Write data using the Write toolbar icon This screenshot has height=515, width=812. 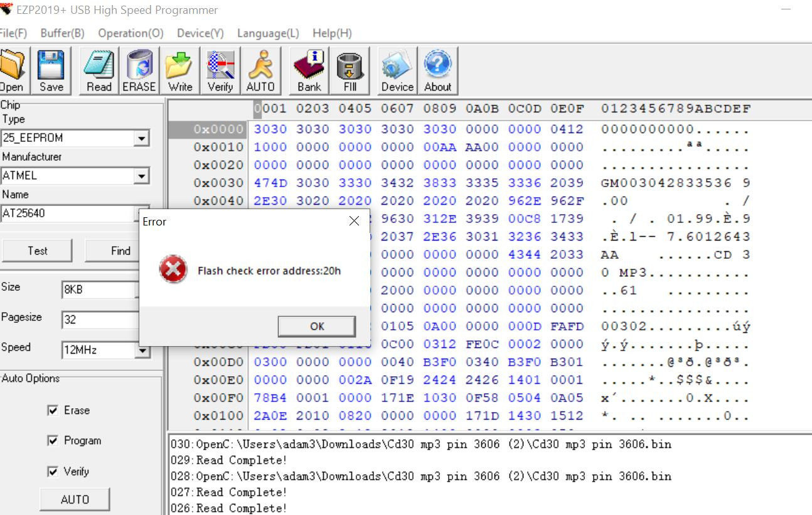click(179, 69)
